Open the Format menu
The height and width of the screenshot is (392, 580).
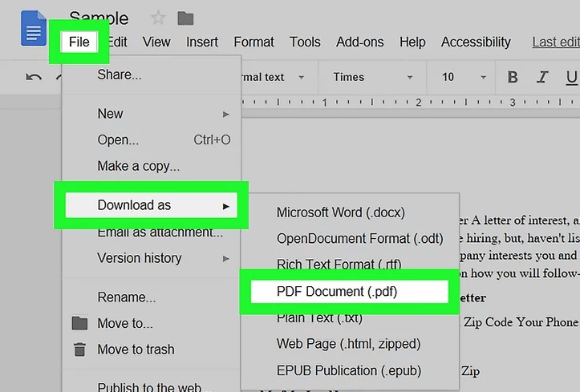[254, 42]
